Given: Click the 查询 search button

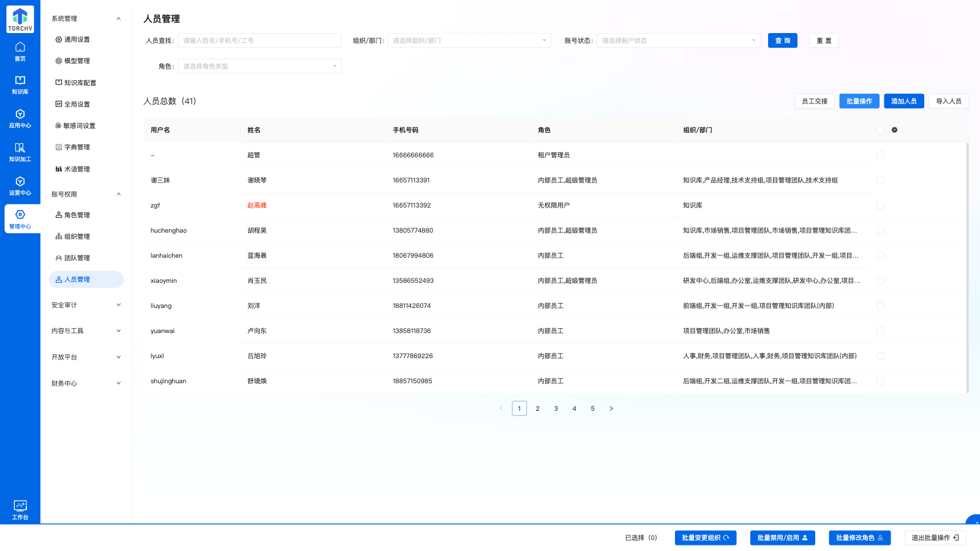Looking at the screenshot, I should [x=782, y=40].
